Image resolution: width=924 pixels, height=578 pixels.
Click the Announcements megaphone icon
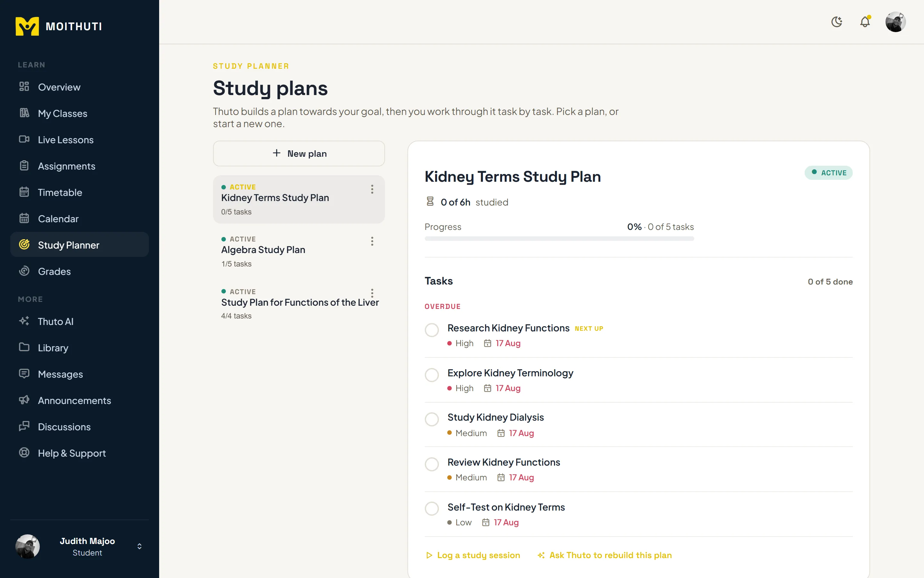pos(24,400)
